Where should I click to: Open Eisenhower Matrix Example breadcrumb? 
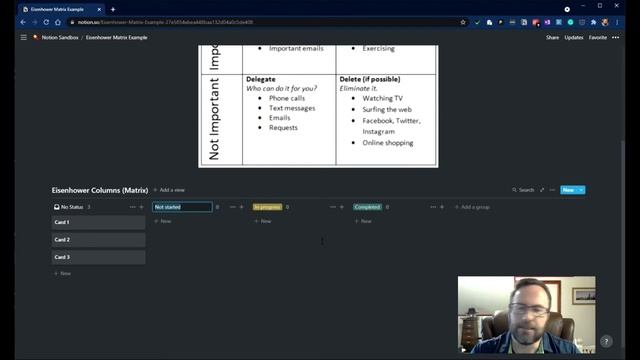click(116, 37)
